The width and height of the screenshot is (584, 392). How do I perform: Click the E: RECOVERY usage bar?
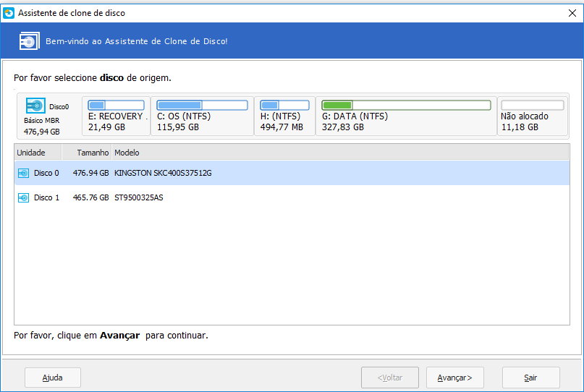point(117,105)
